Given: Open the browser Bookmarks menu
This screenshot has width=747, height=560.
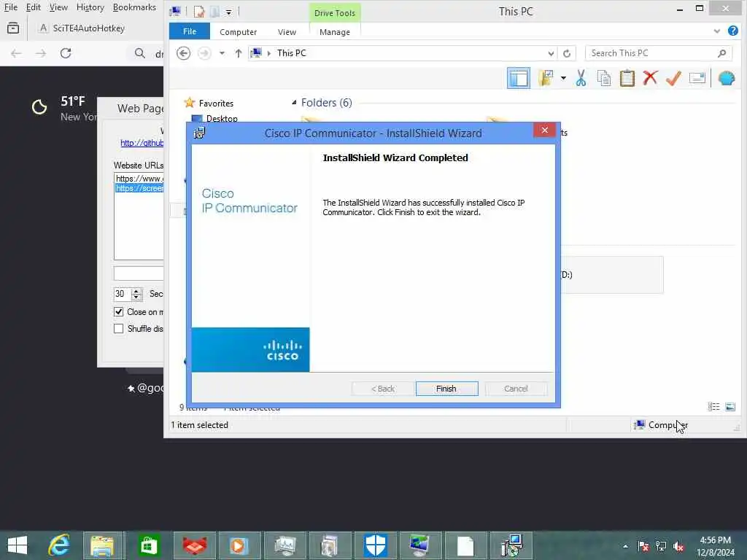Looking at the screenshot, I should [x=134, y=7].
